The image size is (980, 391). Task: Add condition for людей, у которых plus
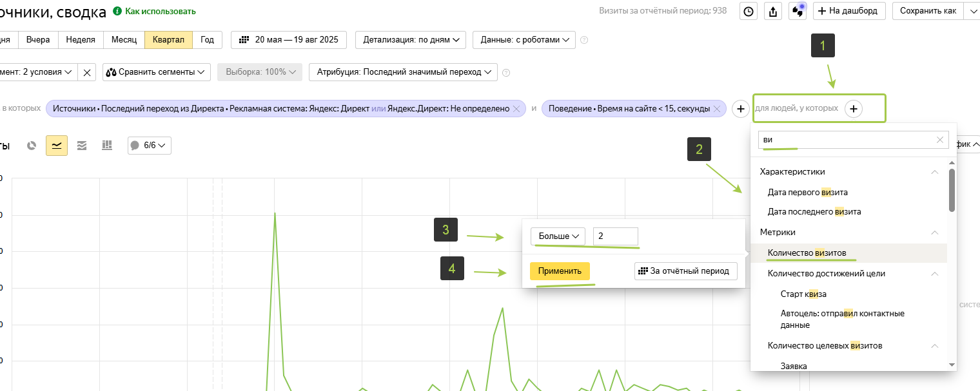pos(853,109)
